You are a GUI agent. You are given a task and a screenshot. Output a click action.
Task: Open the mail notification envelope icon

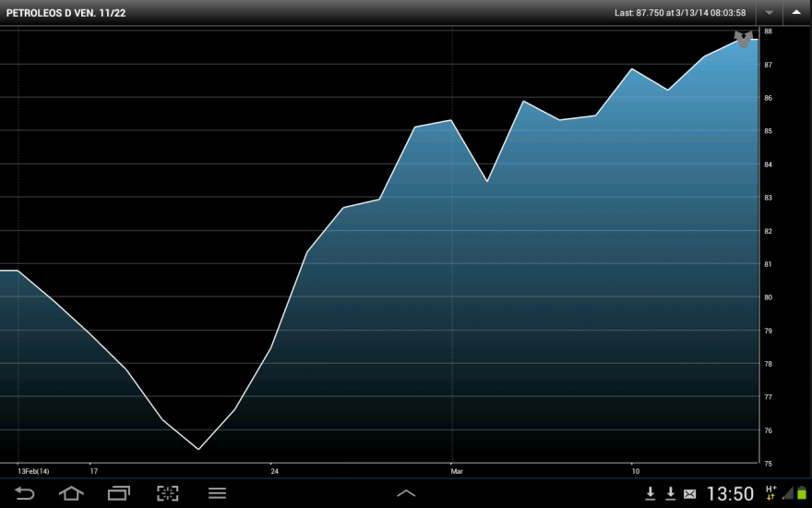pyautogui.click(x=690, y=494)
